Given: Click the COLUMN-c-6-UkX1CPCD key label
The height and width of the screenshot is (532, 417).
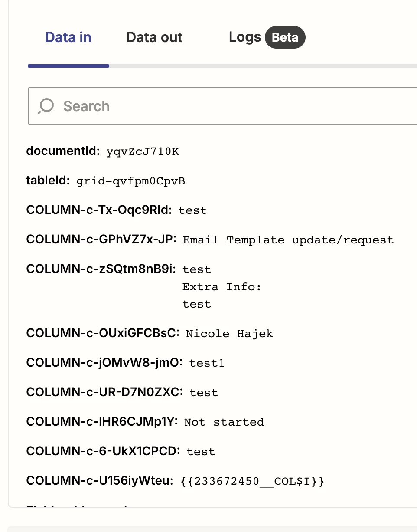Looking at the screenshot, I should [103, 451].
